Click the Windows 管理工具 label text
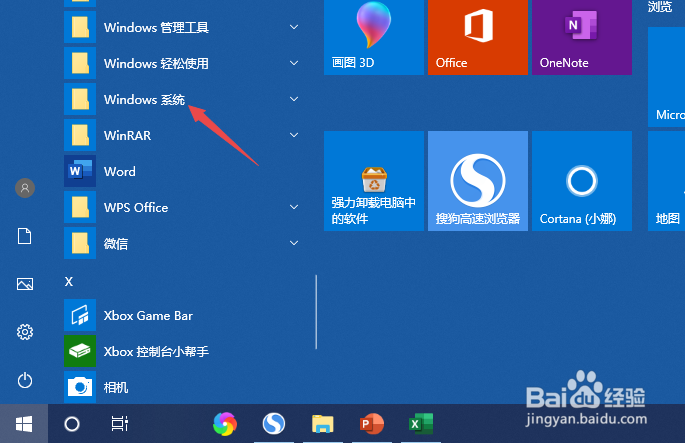685x443 pixels. [x=156, y=28]
